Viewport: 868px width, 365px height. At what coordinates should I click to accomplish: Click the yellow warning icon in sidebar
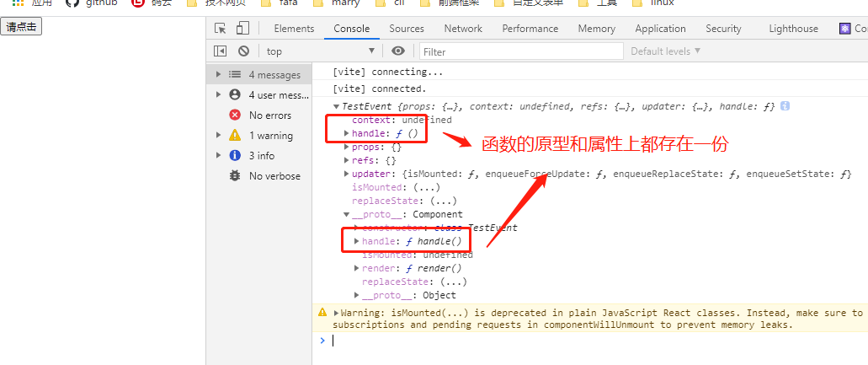(235, 135)
